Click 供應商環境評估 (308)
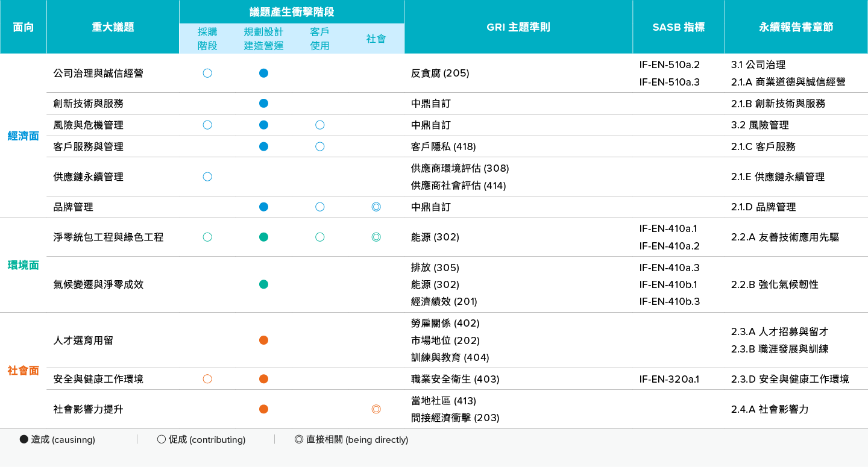 click(460, 168)
